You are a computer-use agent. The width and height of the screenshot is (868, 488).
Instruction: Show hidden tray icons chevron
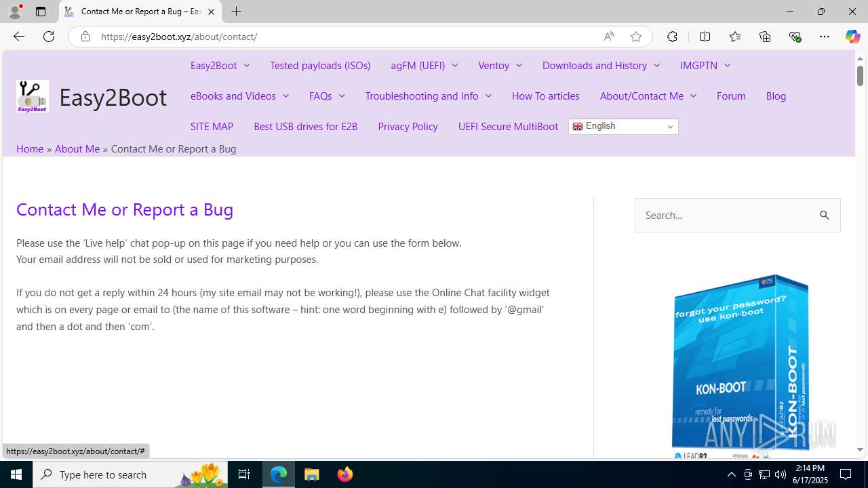point(731,474)
